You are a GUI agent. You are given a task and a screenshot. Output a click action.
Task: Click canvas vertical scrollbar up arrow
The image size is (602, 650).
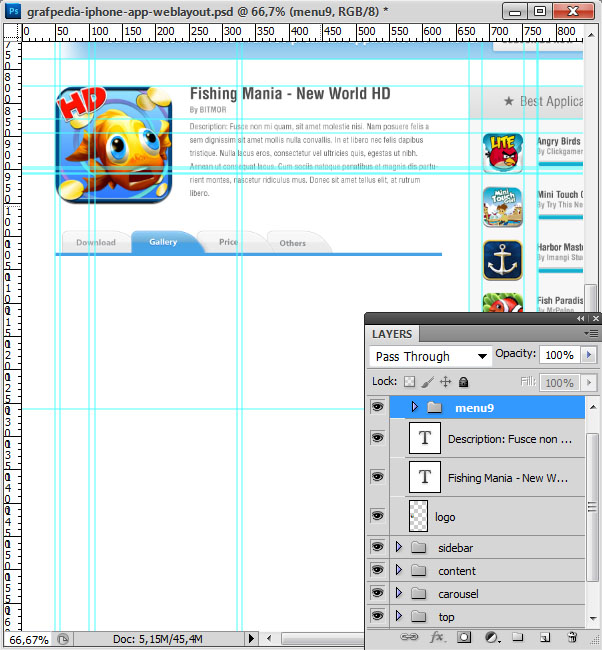tap(591, 35)
